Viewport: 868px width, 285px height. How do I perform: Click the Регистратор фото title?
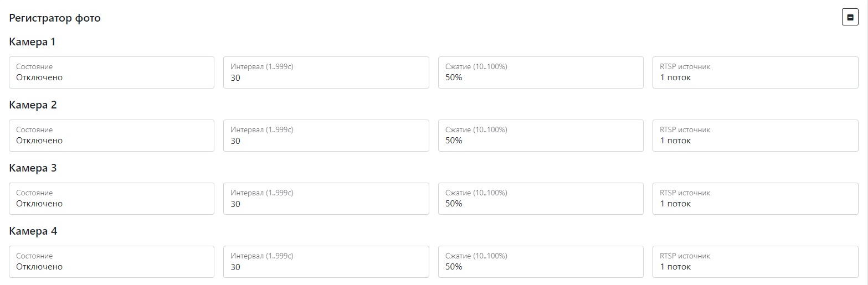(55, 18)
